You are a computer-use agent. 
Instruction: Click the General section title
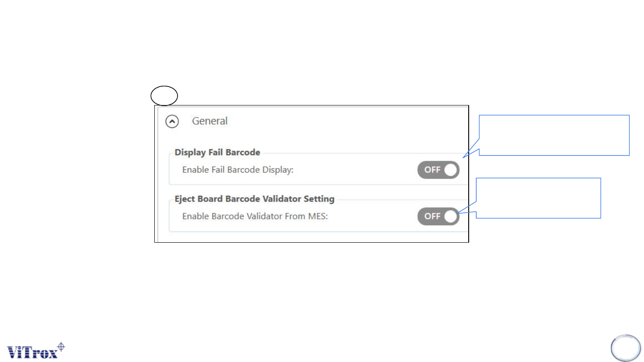click(210, 121)
